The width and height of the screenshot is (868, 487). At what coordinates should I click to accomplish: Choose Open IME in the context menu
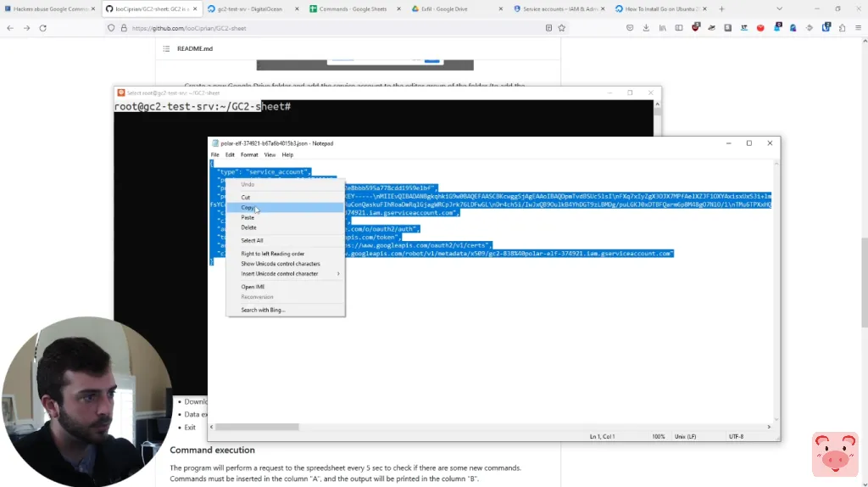point(285,287)
